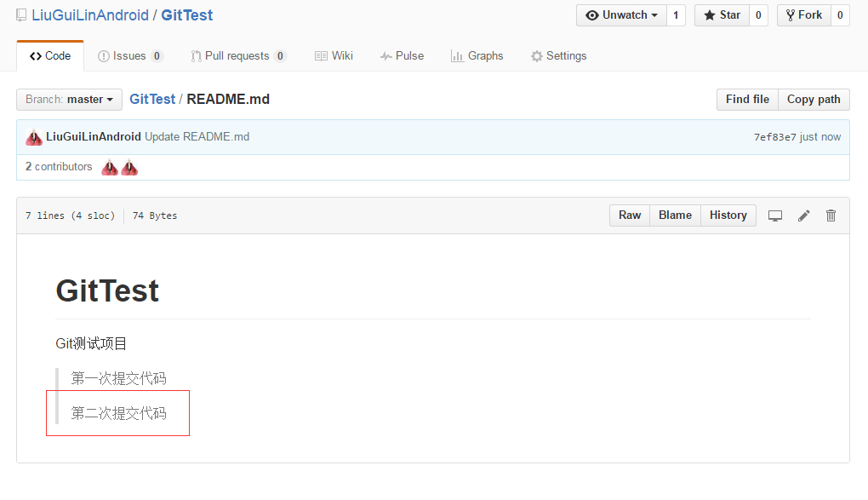The height and width of the screenshot is (500, 868).
Task: Open the Unwatch dropdown
Action: [621, 15]
